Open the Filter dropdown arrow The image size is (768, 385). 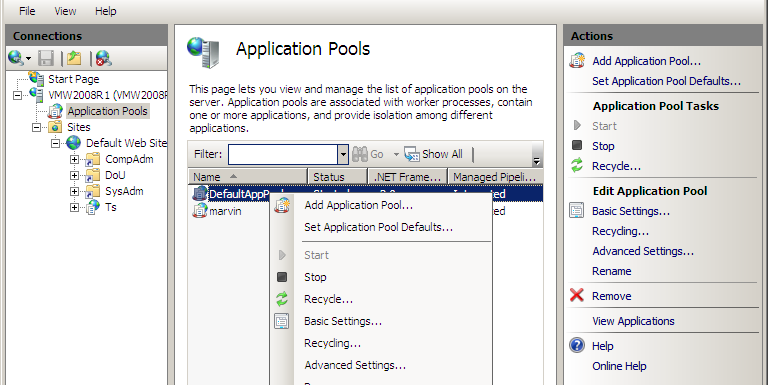pyautogui.click(x=343, y=154)
